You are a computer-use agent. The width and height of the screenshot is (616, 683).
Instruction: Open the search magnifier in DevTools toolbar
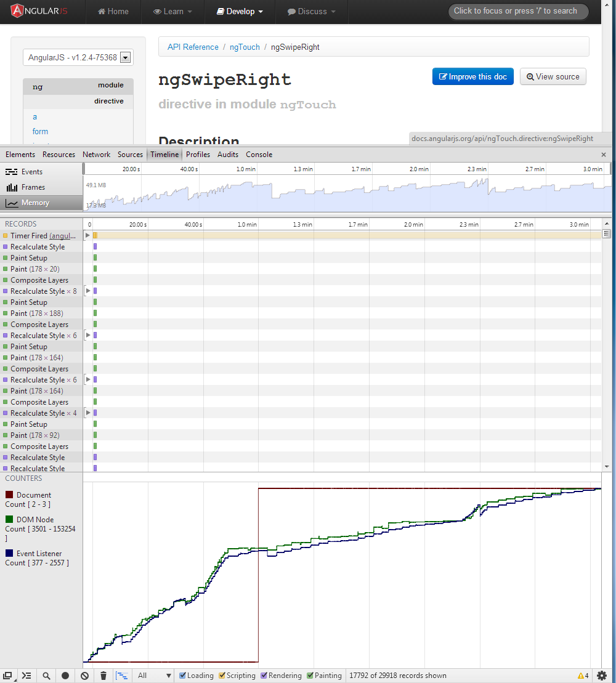point(46,676)
